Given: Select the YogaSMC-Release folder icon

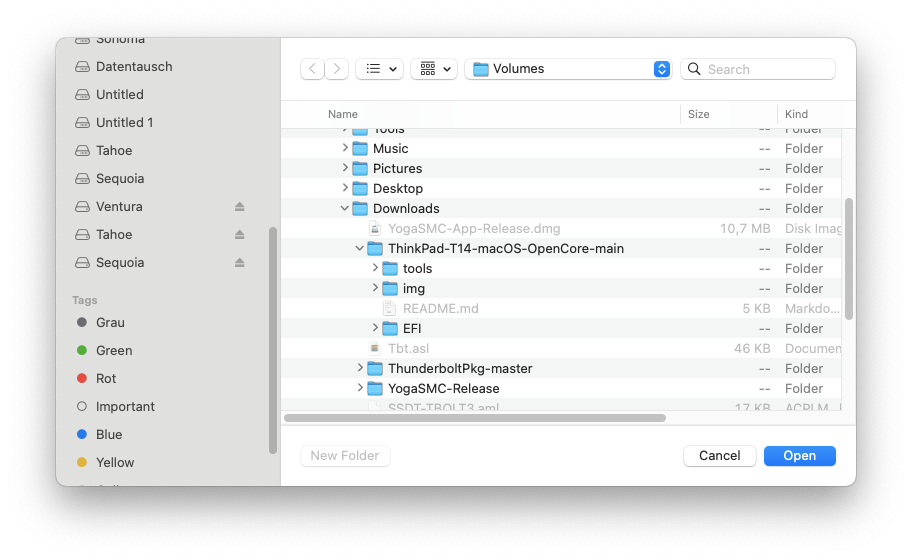Looking at the screenshot, I should pyautogui.click(x=376, y=388).
